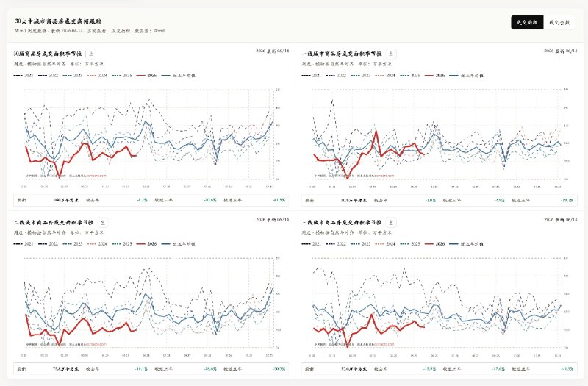Toggle 2022 series in 30城 chart legend
The height and width of the screenshot is (386, 588).
coord(48,76)
